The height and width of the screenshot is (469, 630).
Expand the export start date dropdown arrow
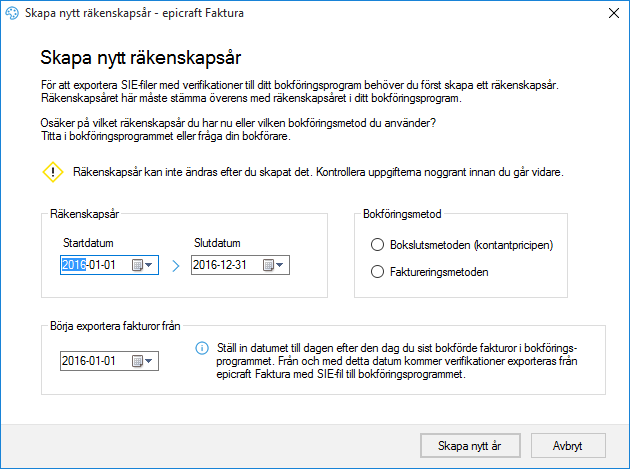tap(149, 361)
